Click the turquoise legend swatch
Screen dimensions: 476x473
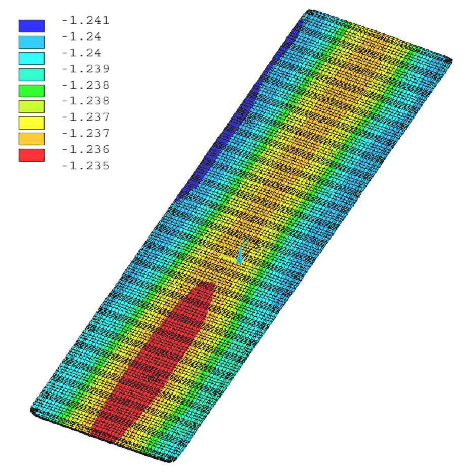31,74
